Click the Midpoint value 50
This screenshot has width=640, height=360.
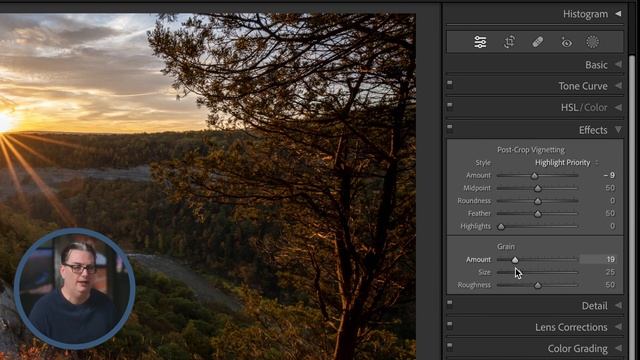610,188
